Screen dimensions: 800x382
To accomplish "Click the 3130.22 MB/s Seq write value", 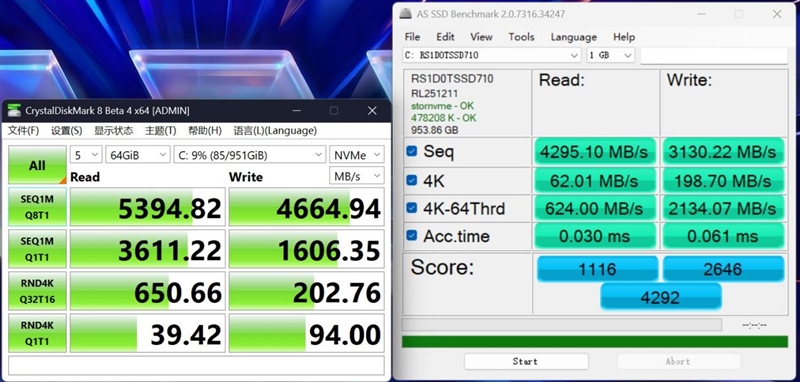I will pyautogui.click(x=723, y=151).
